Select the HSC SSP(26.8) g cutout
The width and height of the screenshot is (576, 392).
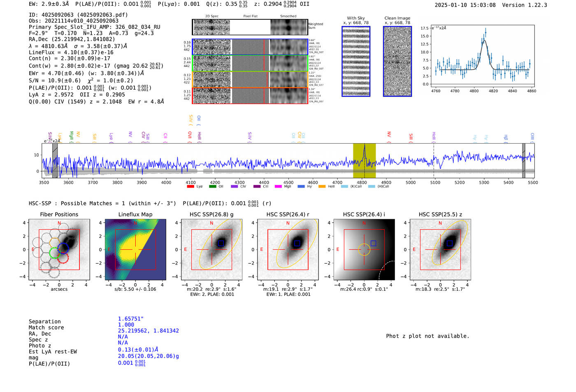pyautogui.click(x=211, y=250)
